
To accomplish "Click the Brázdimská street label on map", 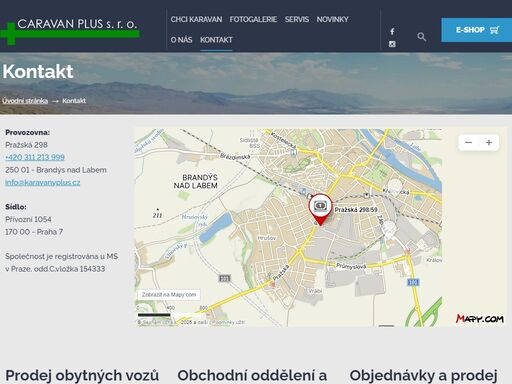I will [x=235, y=156].
